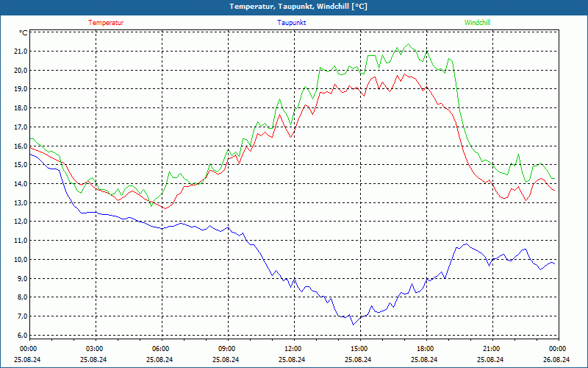This screenshot has width=588, height=368.
Task: Click the 8,0 y-axis value
Action: (21, 297)
